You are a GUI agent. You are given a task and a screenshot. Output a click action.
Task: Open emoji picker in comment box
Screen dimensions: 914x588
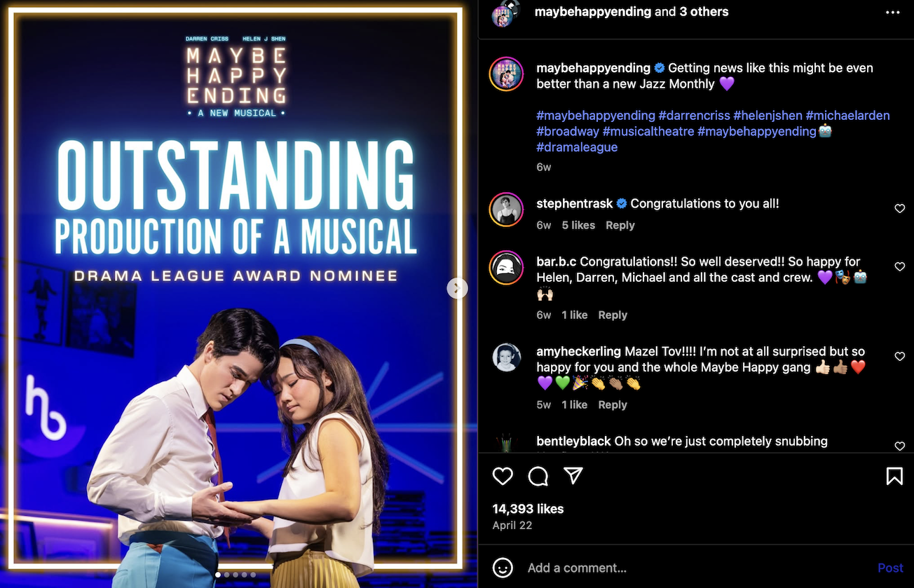pyautogui.click(x=503, y=568)
